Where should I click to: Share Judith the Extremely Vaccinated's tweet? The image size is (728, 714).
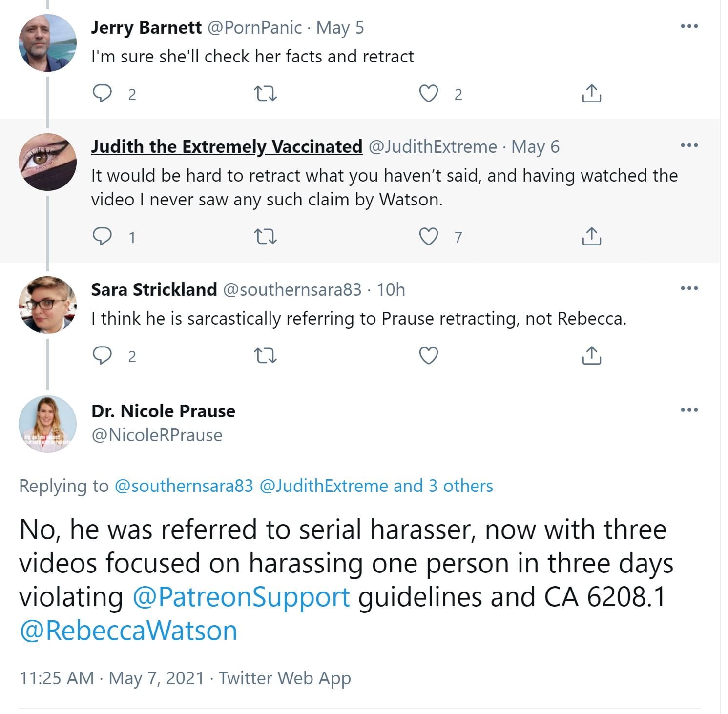point(591,237)
